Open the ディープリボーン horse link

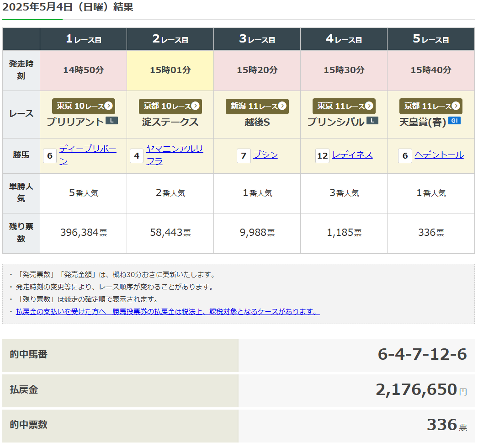click(x=88, y=155)
